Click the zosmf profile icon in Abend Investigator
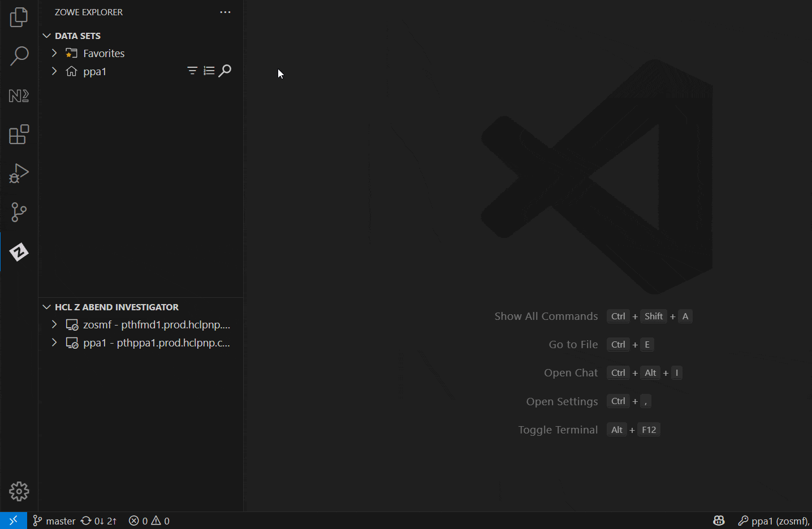Image resolution: width=812 pixels, height=529 pixels. pyautogui.click(x=72, y=325)
